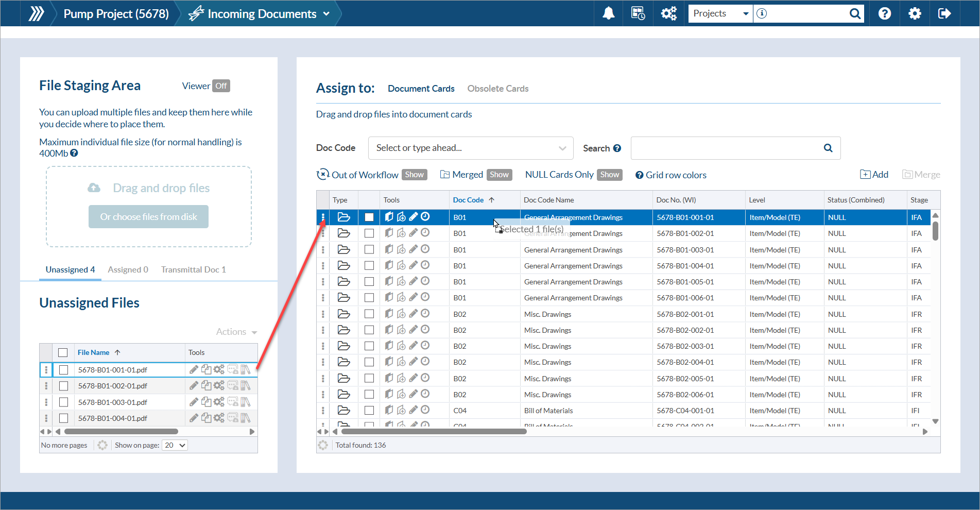Click the info icon beside file size limit
Viewport: 980px width, 510px height.
click(74, 153)
